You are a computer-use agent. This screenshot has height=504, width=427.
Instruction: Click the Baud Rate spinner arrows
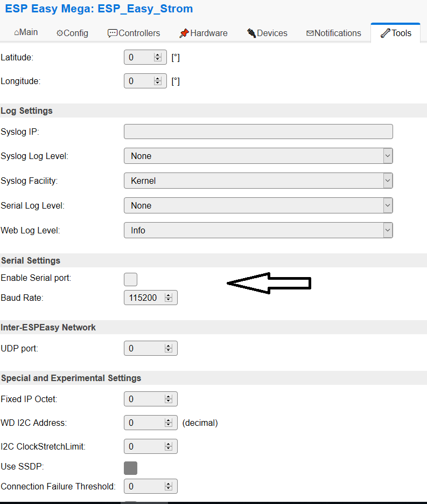tap(168, 298)
